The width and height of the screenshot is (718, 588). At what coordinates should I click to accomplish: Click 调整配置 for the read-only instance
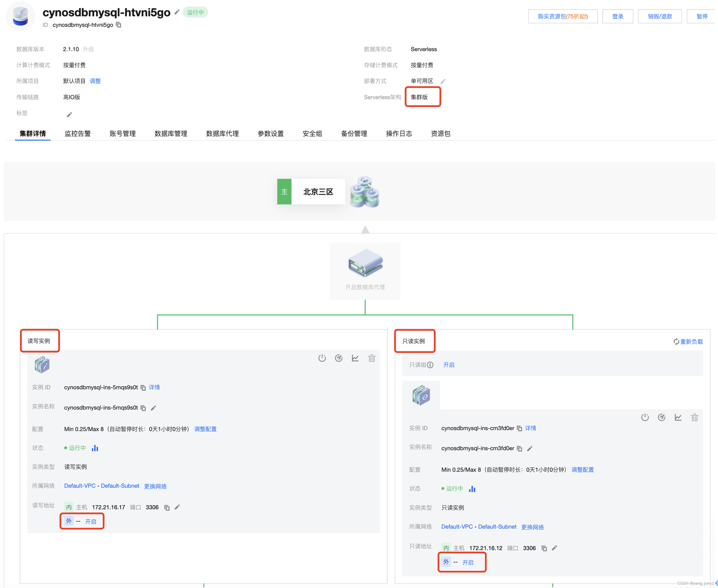[x=583, y=470]
